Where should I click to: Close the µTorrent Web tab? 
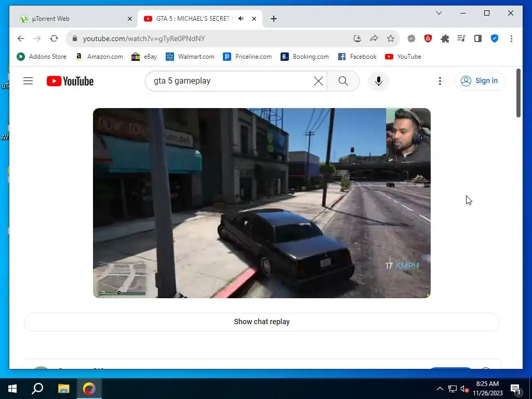click(x=129, y=19)
